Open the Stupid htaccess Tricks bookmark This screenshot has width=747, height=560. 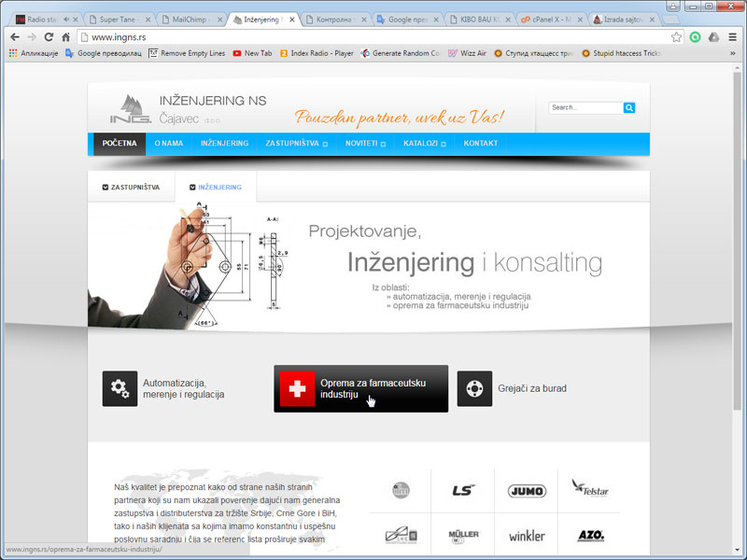[x=620, y=53]
